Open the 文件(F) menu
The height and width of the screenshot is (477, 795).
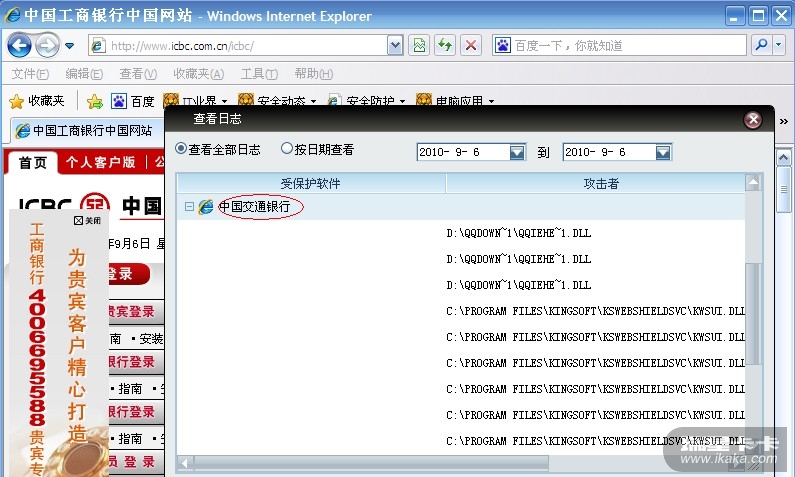point(30,74)
